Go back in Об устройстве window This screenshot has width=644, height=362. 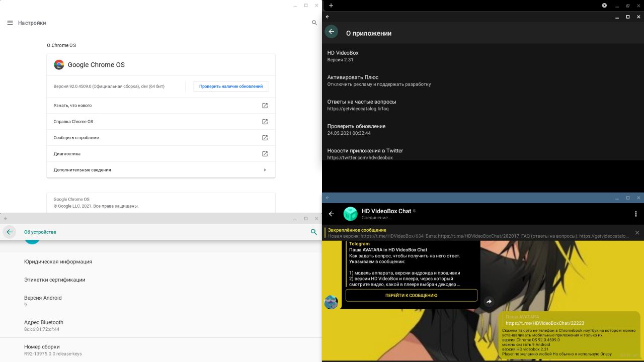[10, 232]
